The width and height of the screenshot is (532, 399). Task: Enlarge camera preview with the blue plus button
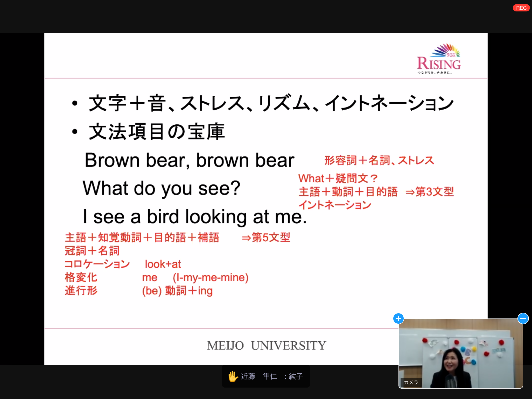pos(398,318)
